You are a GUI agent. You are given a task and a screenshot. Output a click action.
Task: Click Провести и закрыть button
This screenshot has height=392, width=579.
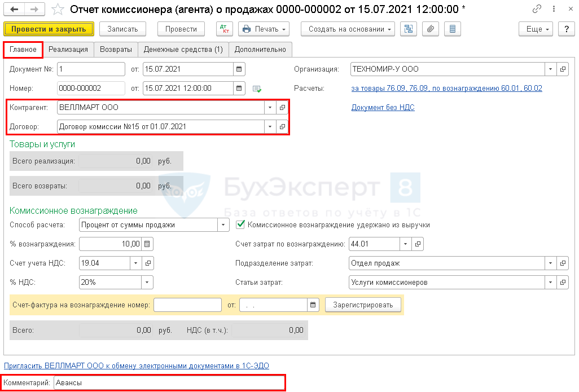(49, 29)
